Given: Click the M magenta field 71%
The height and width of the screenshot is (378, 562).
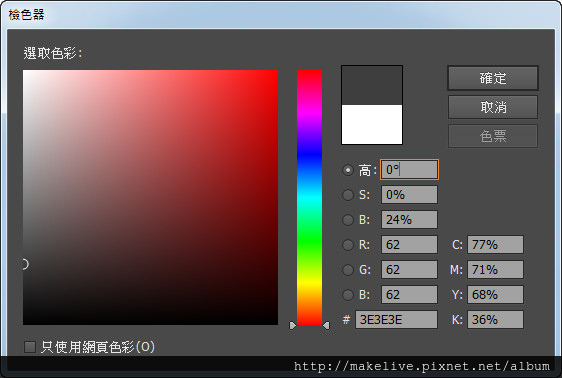Looking at the screenshot, I should tap(495, 269).
